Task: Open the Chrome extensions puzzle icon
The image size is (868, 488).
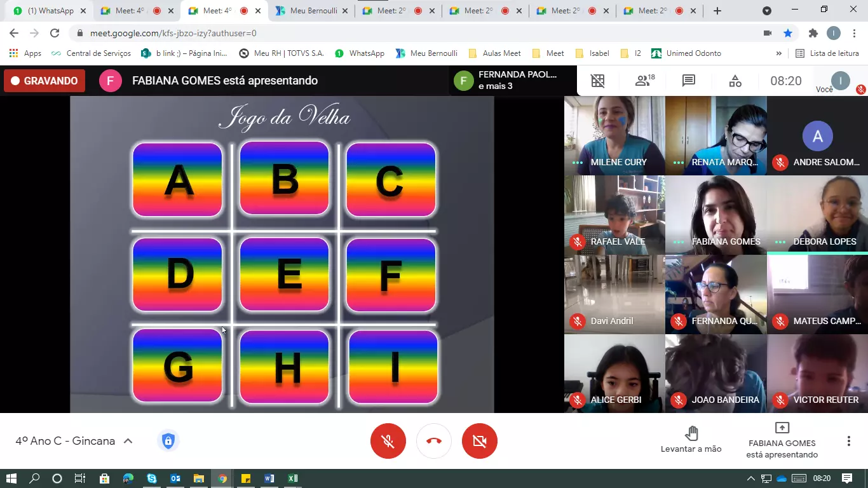Action: (x=813, y=33)
